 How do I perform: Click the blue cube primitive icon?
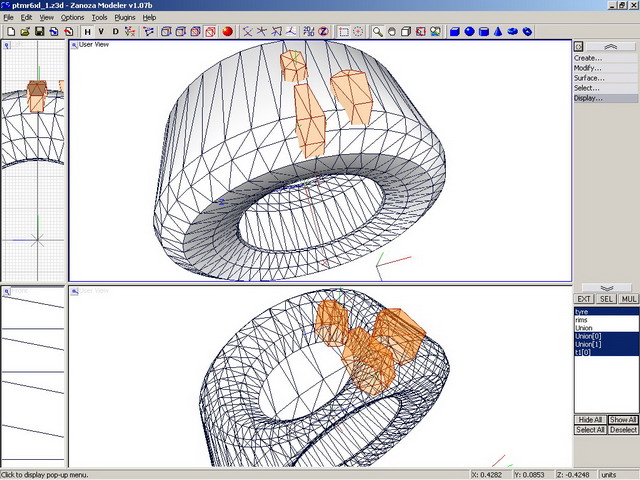(454, 32)
